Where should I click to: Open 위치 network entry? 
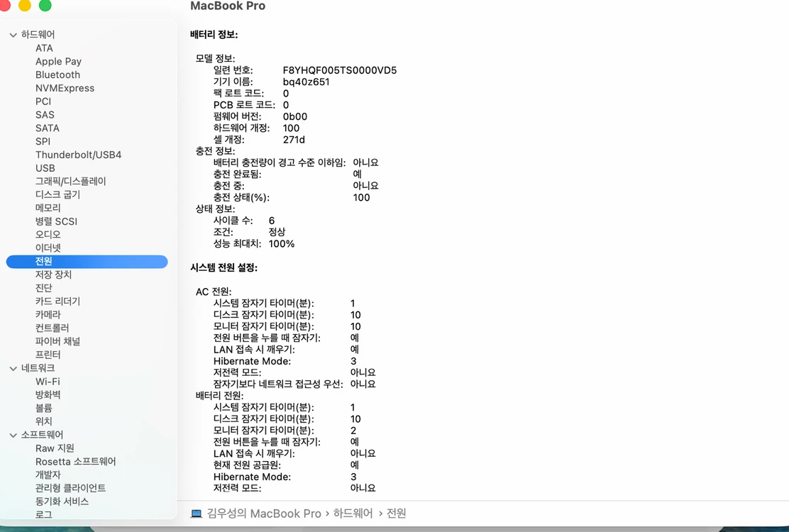(44, 421)
